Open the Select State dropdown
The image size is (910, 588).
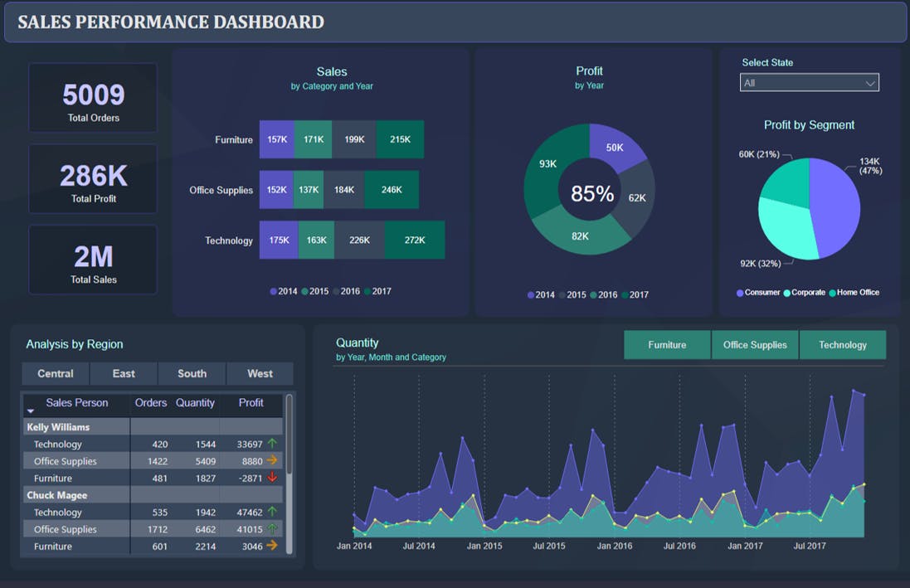click(x=809, y=82)
